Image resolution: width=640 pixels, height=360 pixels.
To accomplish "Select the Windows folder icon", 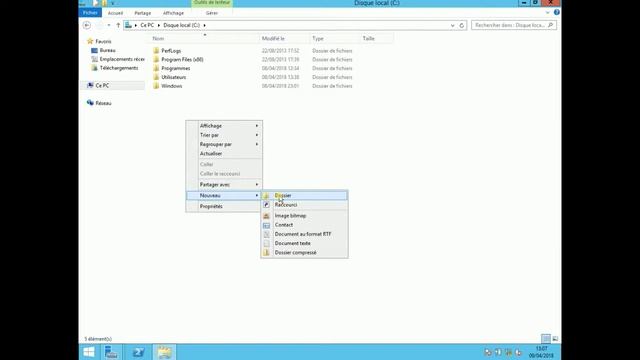I will [156, 86].
